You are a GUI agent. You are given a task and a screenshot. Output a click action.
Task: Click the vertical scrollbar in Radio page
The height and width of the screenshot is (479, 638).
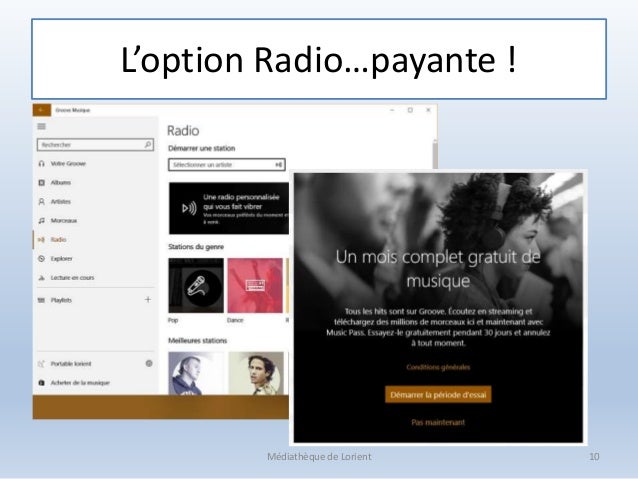pos(435,155)
